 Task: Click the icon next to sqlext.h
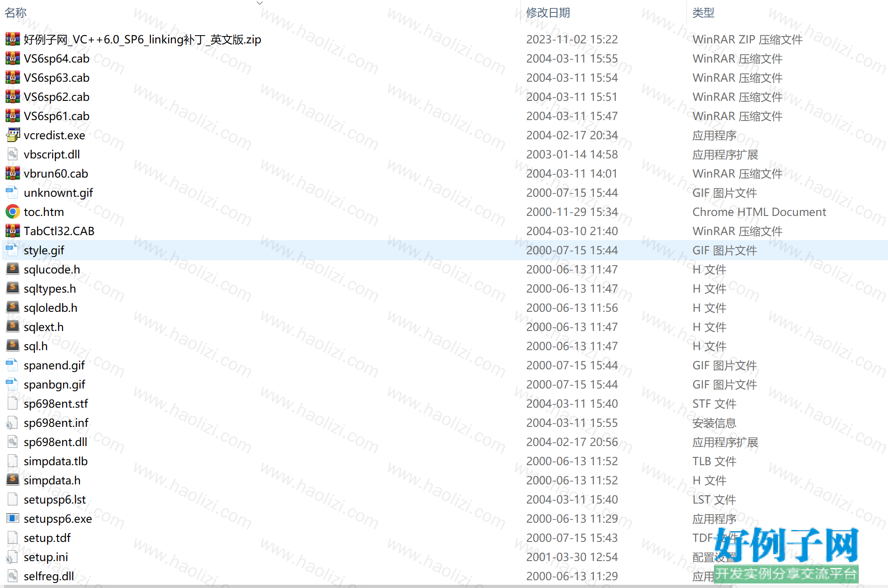[12, 327]
